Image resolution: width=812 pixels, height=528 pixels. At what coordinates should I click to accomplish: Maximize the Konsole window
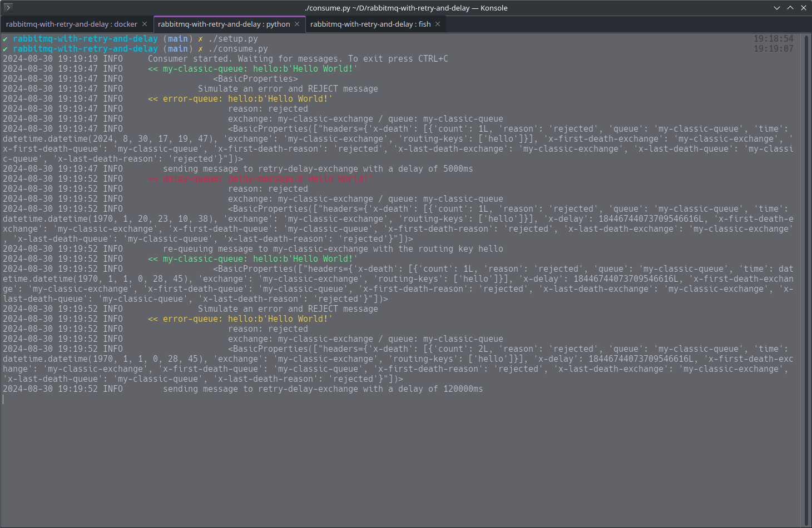click(x=790, y=8)
